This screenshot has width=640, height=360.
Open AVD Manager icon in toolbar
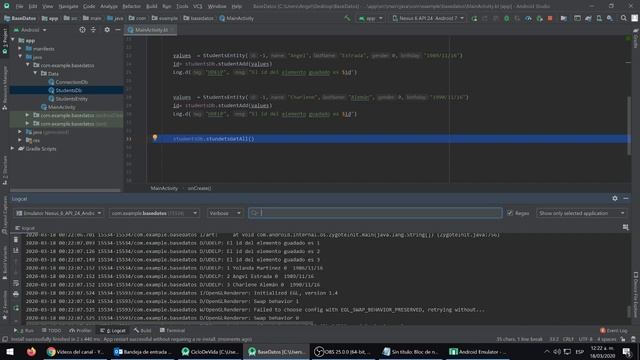(599, 18)
